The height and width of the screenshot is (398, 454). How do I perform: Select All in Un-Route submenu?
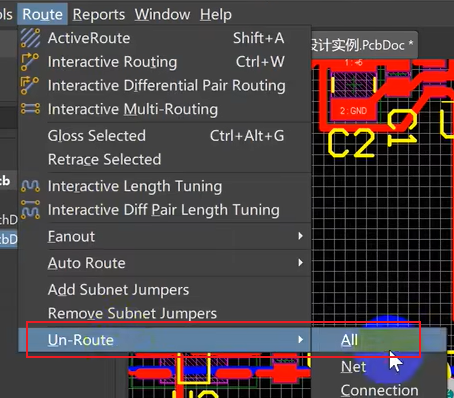[x=379, y=340]
